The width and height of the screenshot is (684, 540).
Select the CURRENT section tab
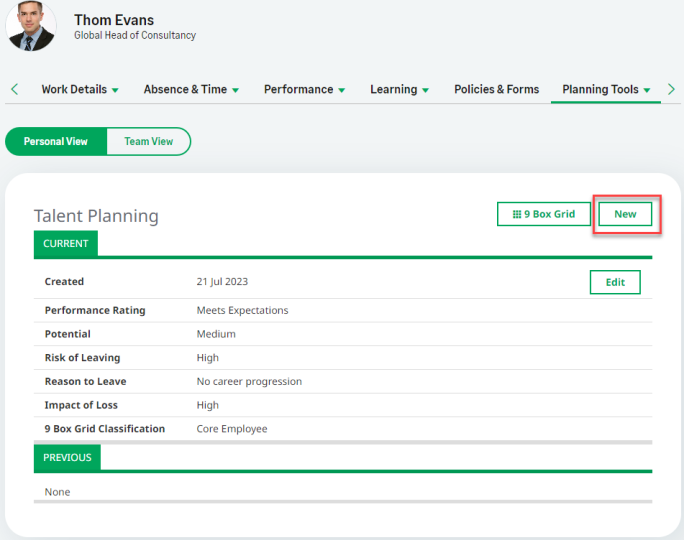66,243
